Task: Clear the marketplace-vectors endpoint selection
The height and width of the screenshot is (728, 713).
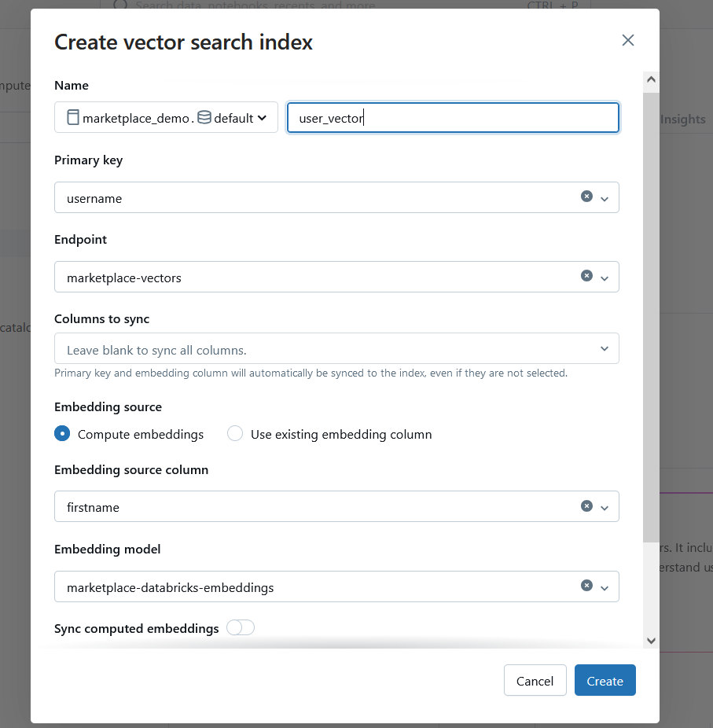Action: coord(586,276)
